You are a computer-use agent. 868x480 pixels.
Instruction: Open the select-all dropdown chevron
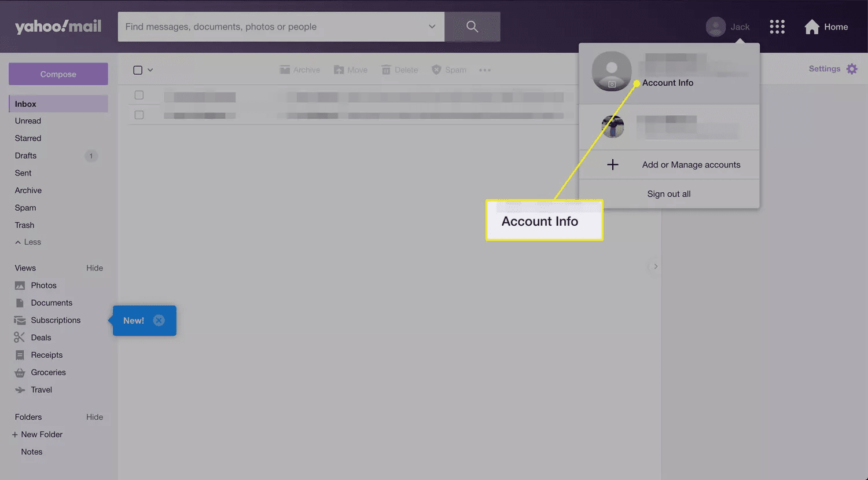pyautogui.click(x=150, y=70)
